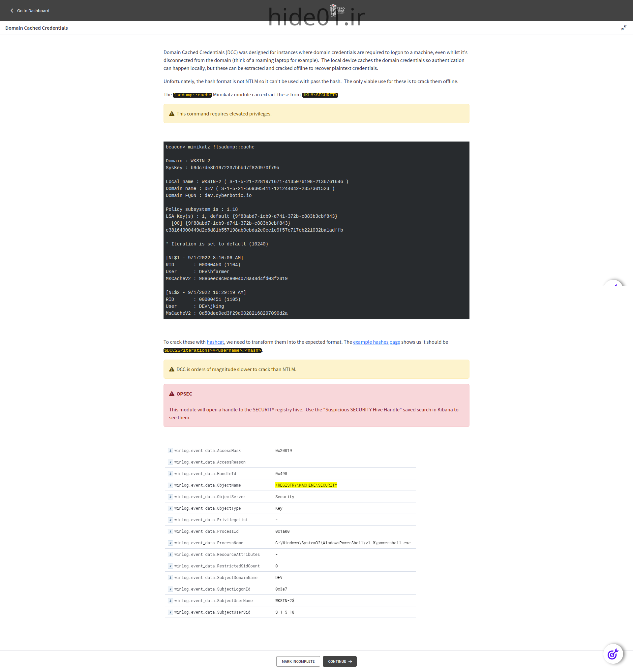Viewport: 633px width, 672px height.
Task: Click field icon for ObjectServer row
Action: click(x=170, y=497)
